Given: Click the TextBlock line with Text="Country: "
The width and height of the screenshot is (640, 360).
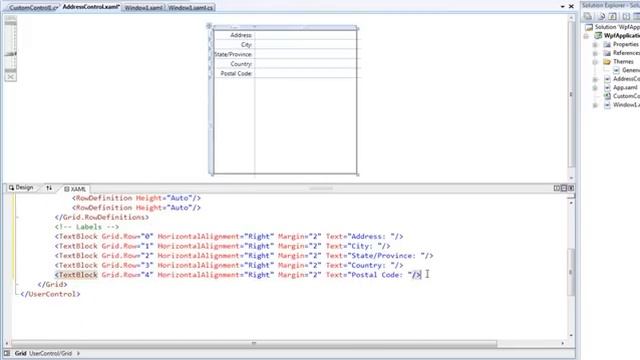Looking at the screenshot, I should coord(229,265).
